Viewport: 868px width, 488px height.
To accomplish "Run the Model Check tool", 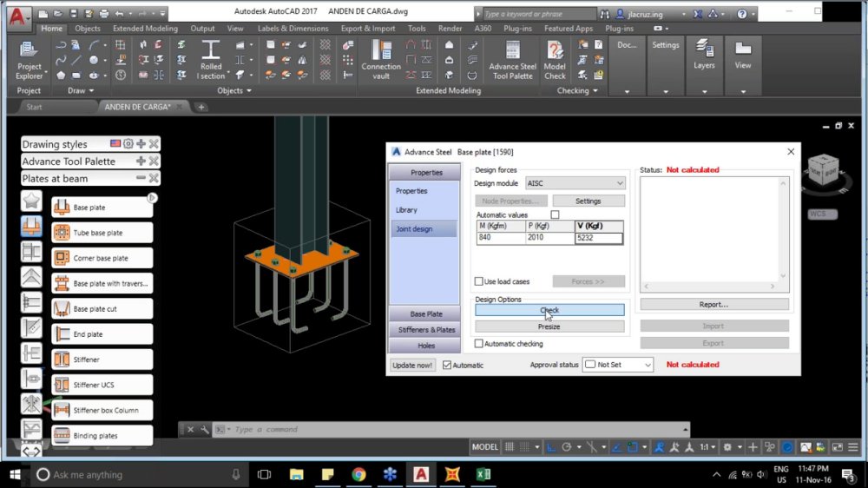I will pos(555,60).
